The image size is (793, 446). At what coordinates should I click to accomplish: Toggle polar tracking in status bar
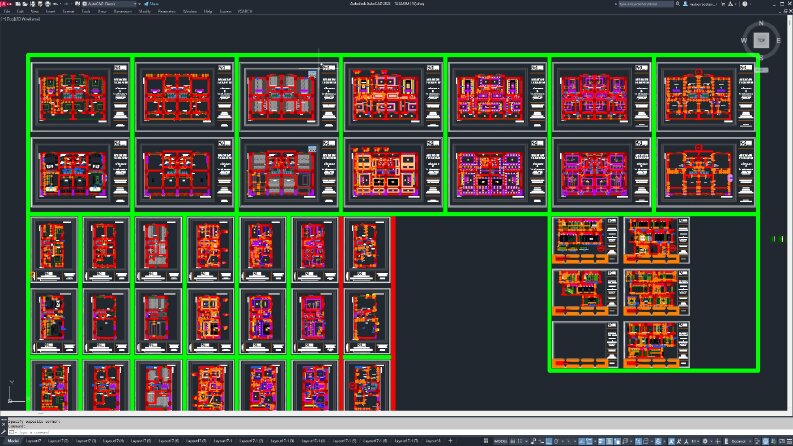(x=556, y=441)
